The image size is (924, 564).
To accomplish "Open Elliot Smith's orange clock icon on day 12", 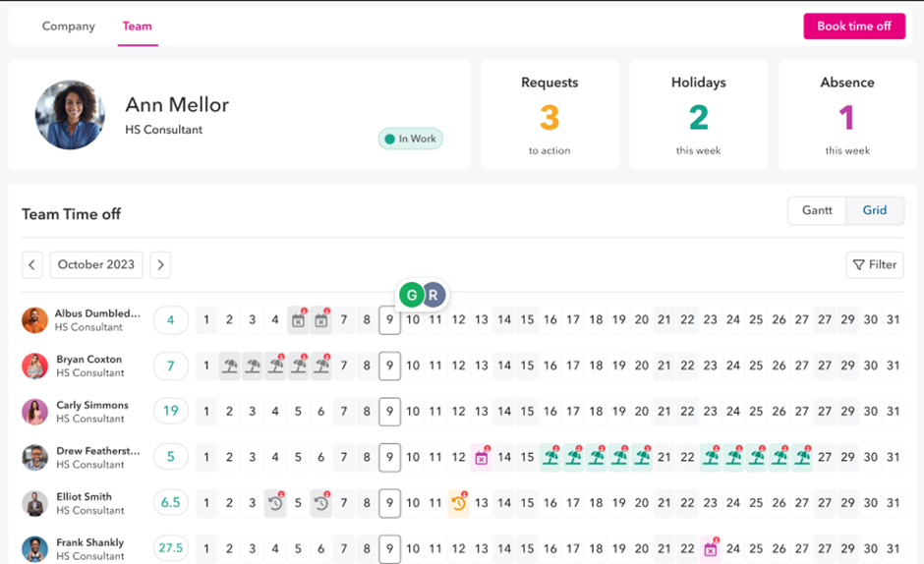I will tap(458, 503).
